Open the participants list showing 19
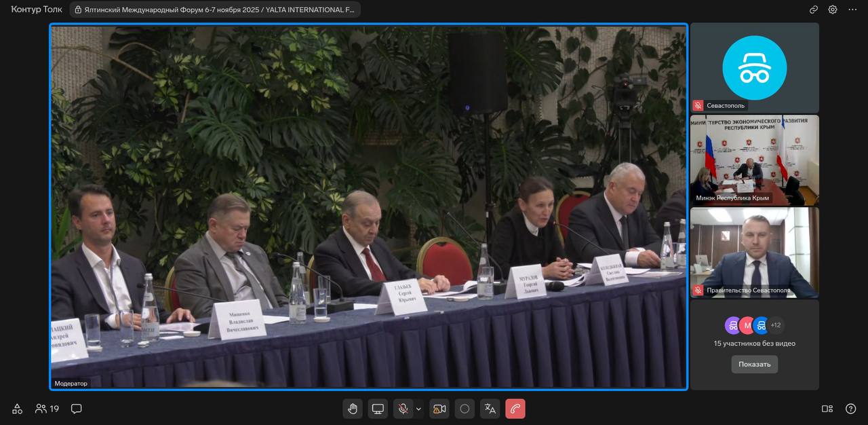The image size is (868, 425). pyautogui.click(x=47, y=409)
